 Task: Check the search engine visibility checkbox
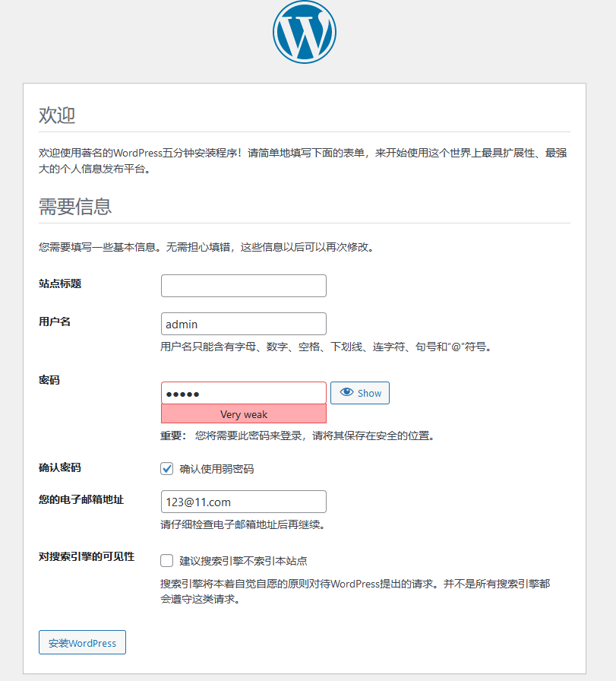click(166, 561)
